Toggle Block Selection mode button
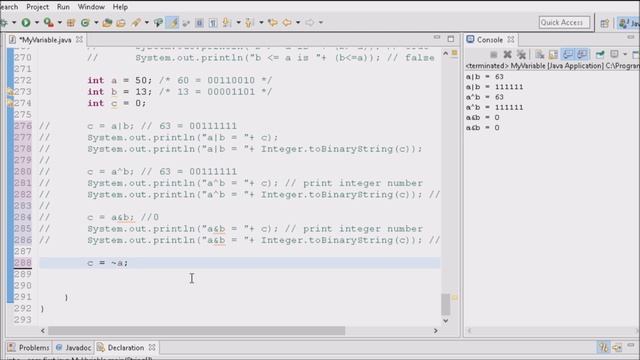The image size is (640, 360). click(x=199, y=23)
